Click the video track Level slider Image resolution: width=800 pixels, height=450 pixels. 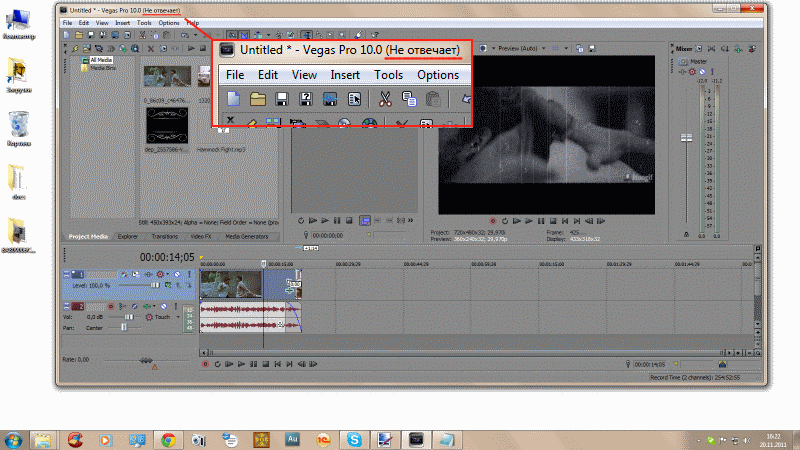click(x=155, y=285)
